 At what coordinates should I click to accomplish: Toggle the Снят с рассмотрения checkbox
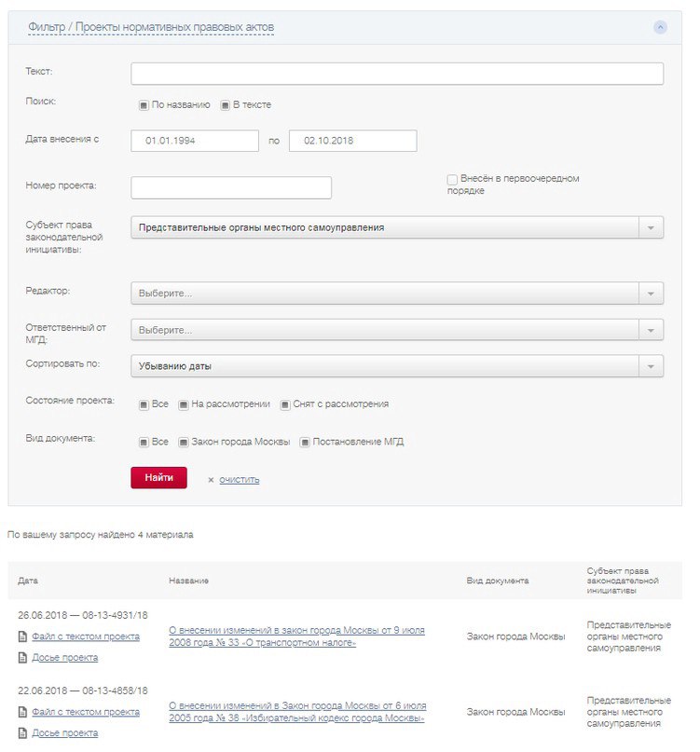pos(285,404)
